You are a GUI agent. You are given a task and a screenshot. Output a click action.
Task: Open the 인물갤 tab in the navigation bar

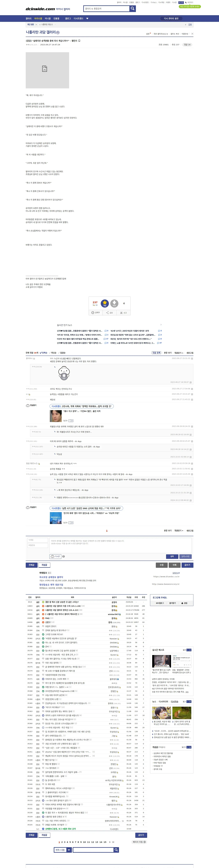click(x=56, y=19)
